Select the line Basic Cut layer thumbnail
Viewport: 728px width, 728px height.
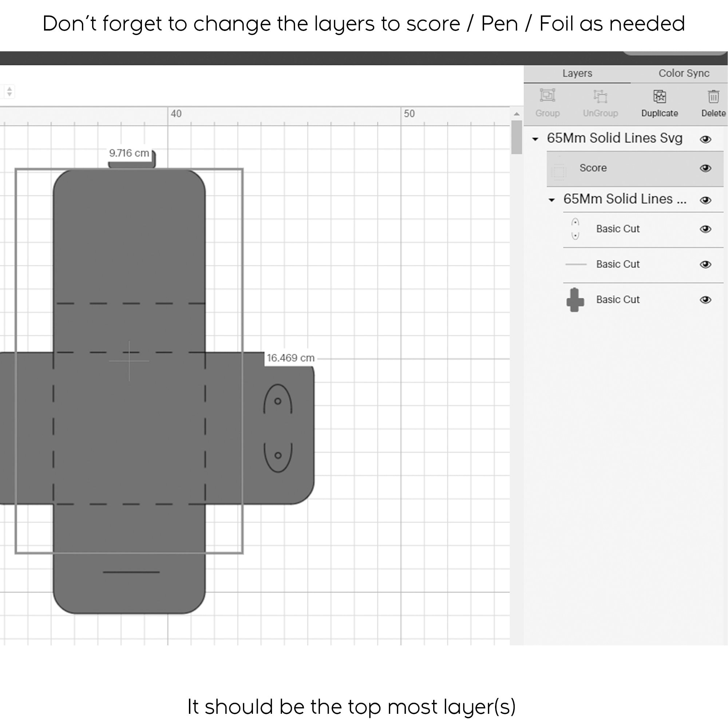[x=576, y=264]
